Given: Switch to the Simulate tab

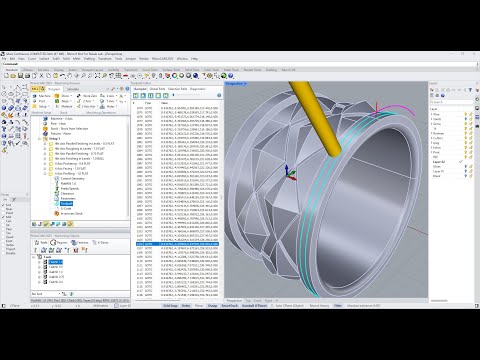Looking at the screenshot, I should tap(73, 89).
